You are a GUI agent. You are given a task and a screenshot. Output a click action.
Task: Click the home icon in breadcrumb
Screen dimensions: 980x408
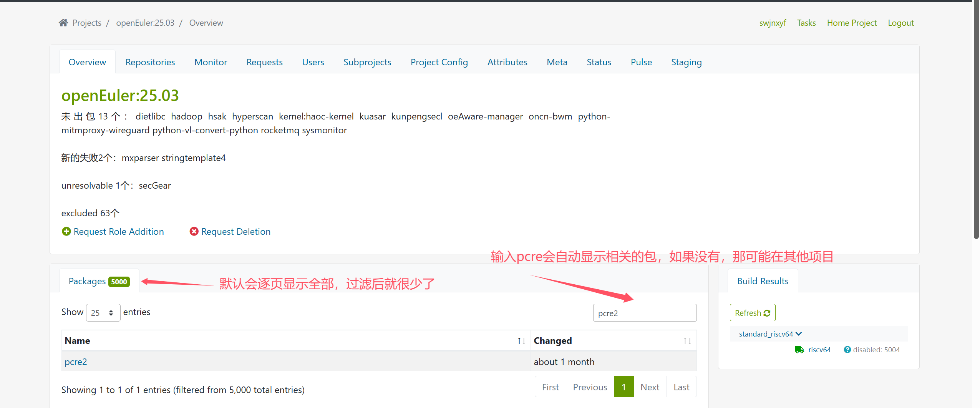63,23
